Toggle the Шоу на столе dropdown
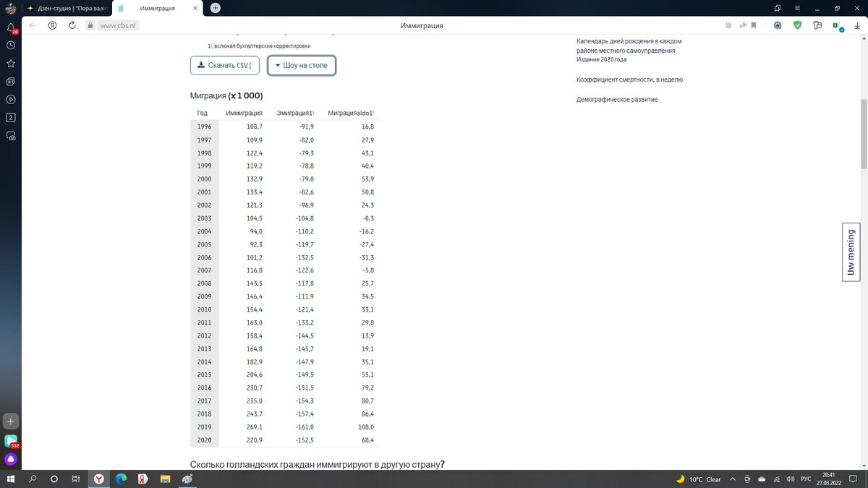This screenshot has width=868, height=488. (x=302, y=65)
